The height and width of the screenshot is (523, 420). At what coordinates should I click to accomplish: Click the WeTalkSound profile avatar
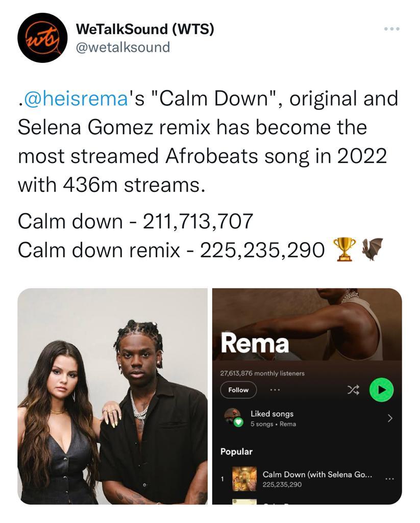coord(42,38)
